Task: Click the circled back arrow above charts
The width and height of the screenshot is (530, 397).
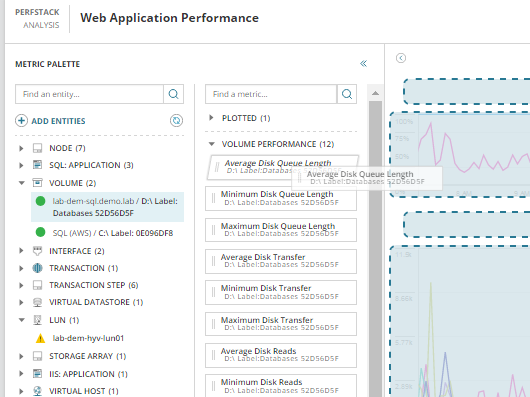Action: [x=401, y=58]
